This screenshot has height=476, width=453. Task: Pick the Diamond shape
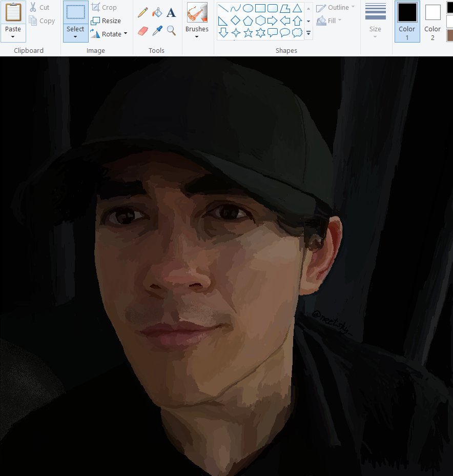coord(236,21)
